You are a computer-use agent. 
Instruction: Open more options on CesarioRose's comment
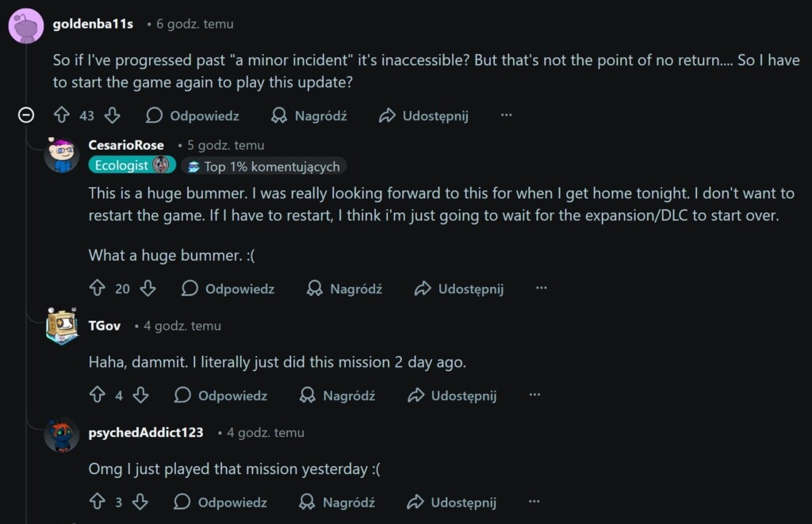pos(541,289)
